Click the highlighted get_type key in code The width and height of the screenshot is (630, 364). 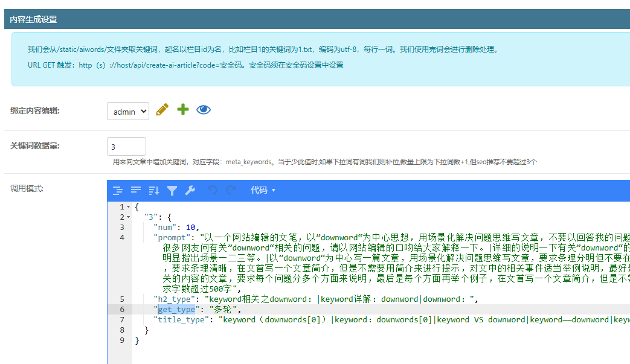(176, 310)
